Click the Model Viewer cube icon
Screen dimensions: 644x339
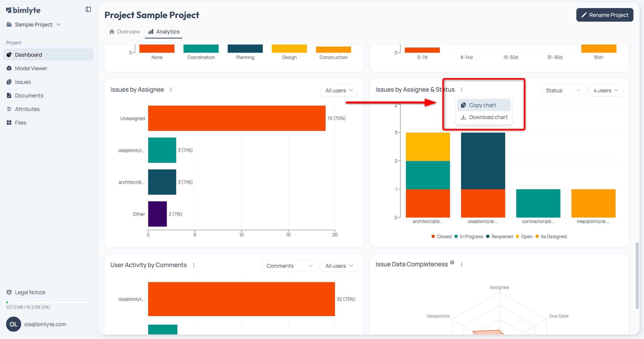coord(9,68)
